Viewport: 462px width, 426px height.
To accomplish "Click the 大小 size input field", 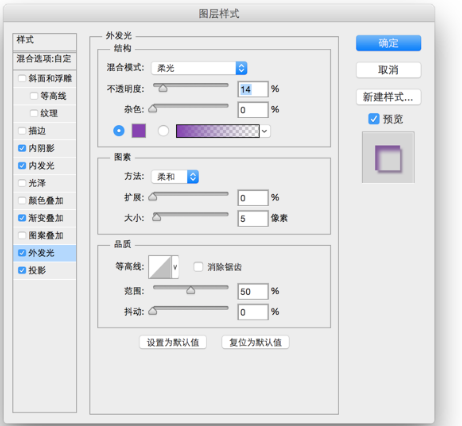I will click(253, 219).
